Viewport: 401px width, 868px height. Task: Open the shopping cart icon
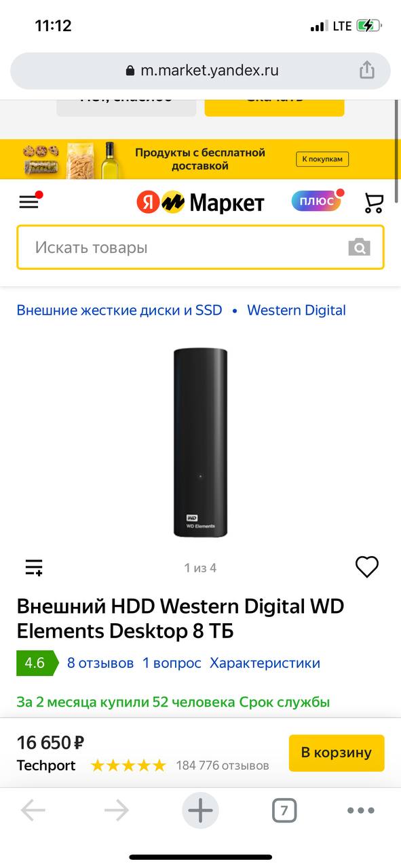(x=374, y=202)
